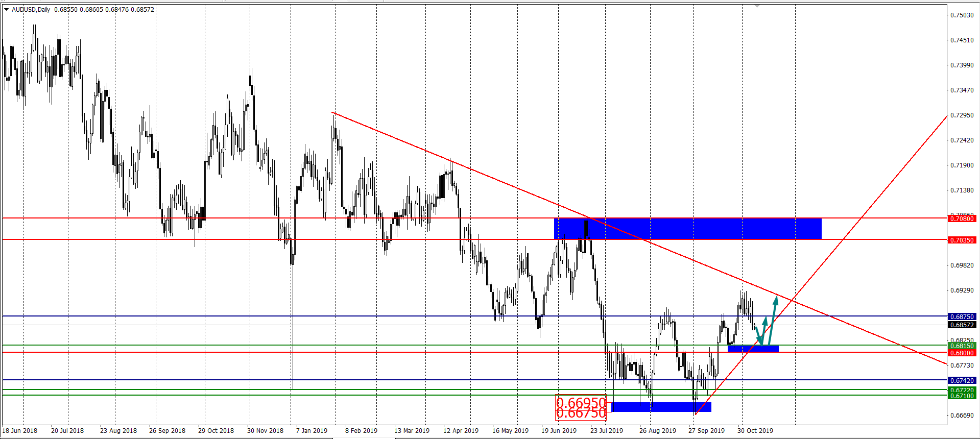Viewport: 980px width, 439px height.
Task: Click the red 0.66750 text label
Action: point(581,414)
